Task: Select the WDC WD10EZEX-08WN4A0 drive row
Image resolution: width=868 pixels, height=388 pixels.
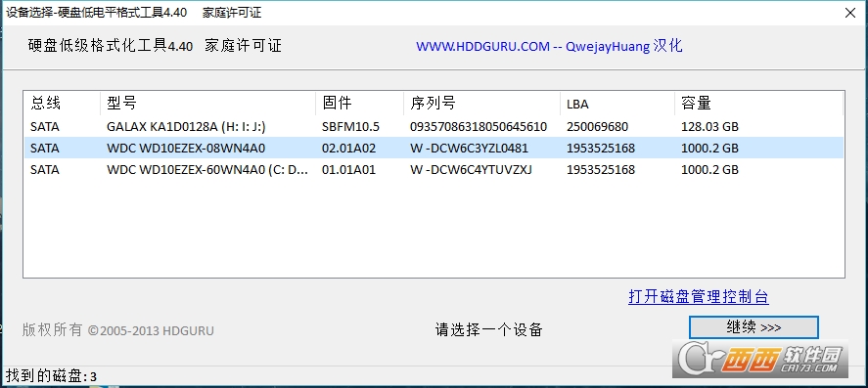Action: (x=434, y=149)
